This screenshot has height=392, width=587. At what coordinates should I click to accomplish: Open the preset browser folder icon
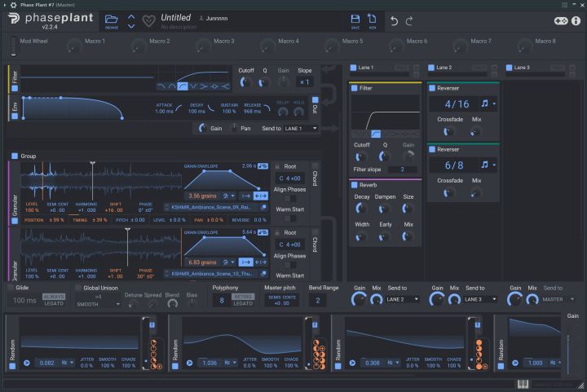click(x=112, y=20)
